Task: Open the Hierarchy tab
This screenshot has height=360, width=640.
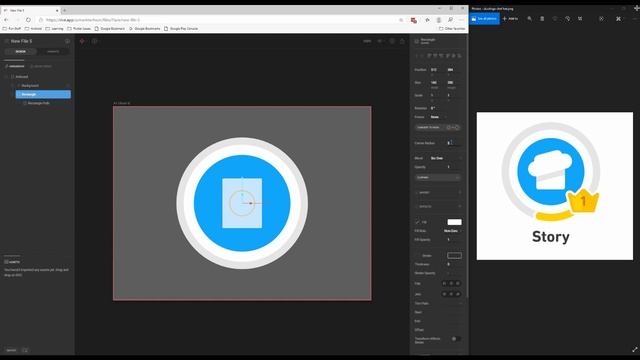Action: 15,66
